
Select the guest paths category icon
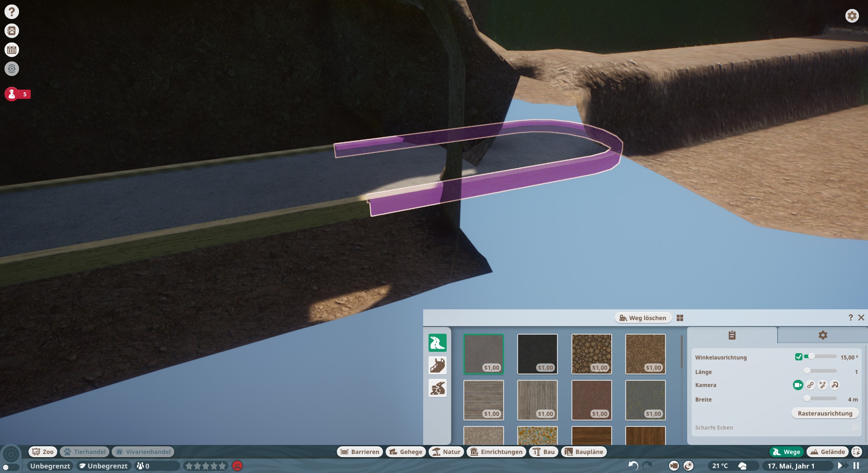click(x=438, y=343)
